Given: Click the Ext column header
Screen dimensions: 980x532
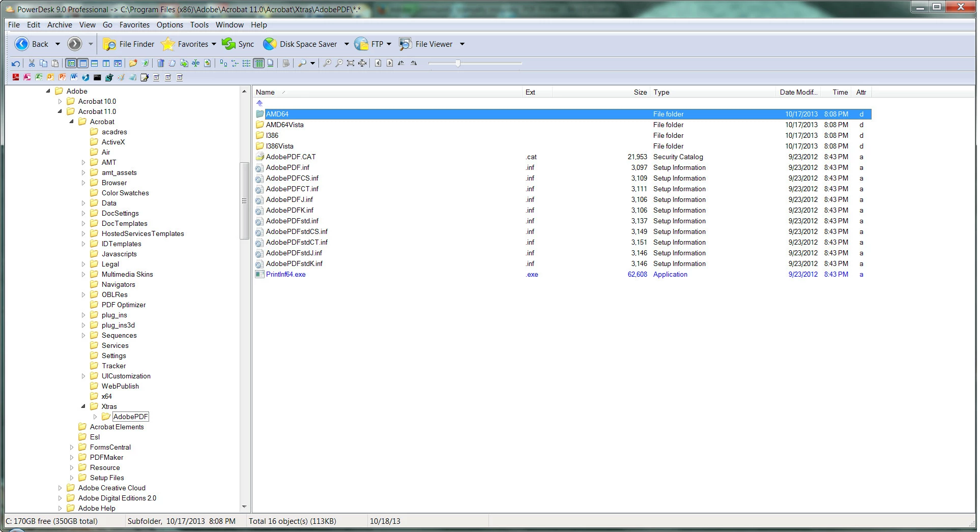Looking at the screenshot, I should click(537, 92).
